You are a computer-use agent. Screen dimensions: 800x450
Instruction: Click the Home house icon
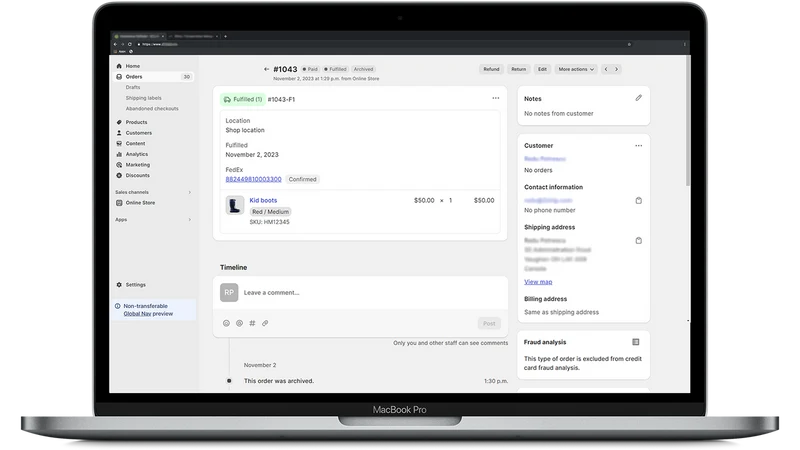point(119,66)
